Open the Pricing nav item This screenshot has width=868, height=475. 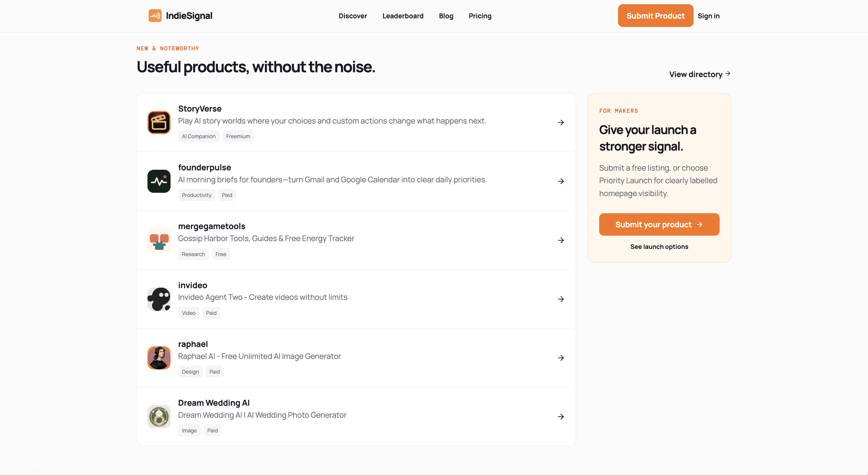(x=480, y=16)
